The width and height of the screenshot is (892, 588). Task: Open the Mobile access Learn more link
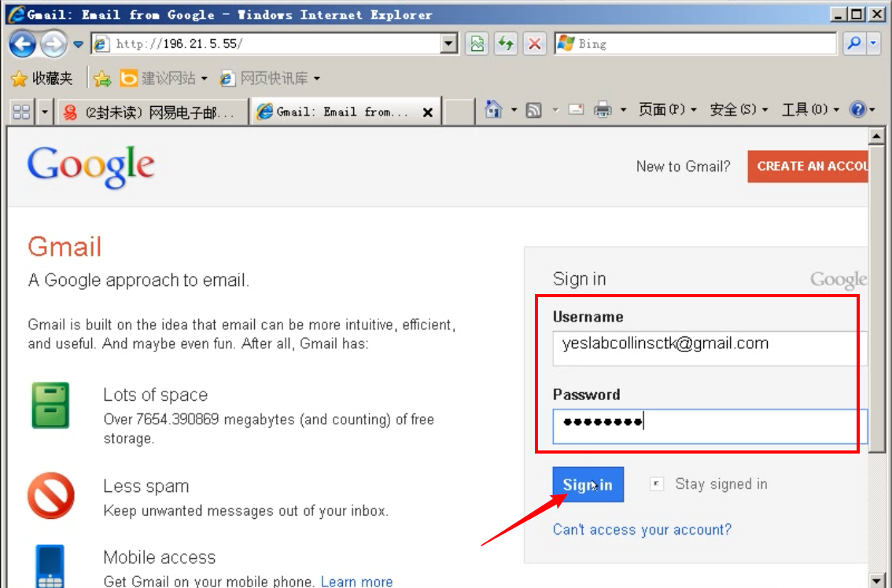356,581
